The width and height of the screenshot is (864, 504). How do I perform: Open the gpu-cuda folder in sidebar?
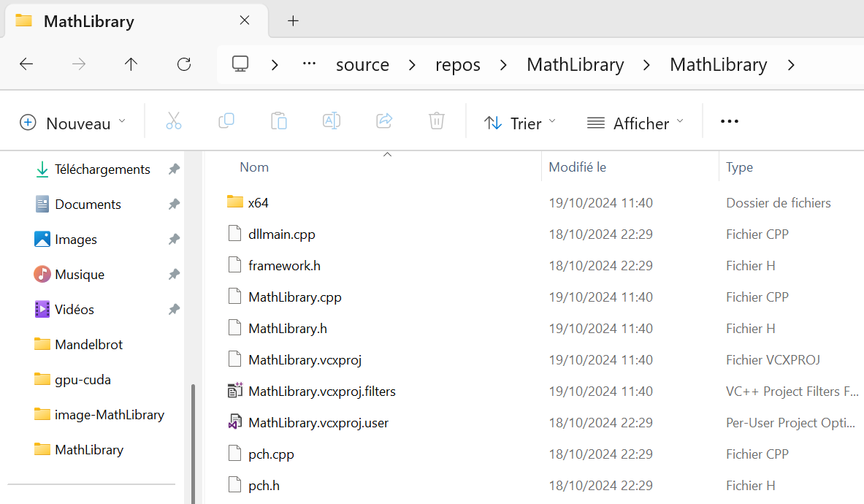click(83, 380)
